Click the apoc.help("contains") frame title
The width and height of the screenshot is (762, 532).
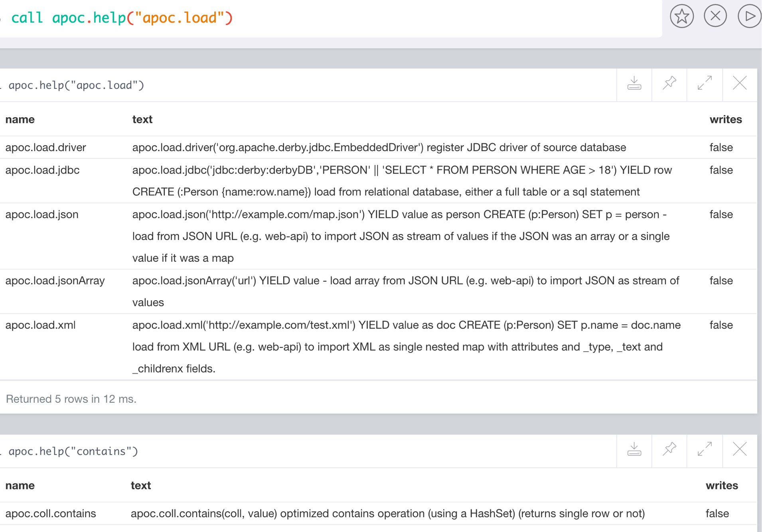pos(73,451)
